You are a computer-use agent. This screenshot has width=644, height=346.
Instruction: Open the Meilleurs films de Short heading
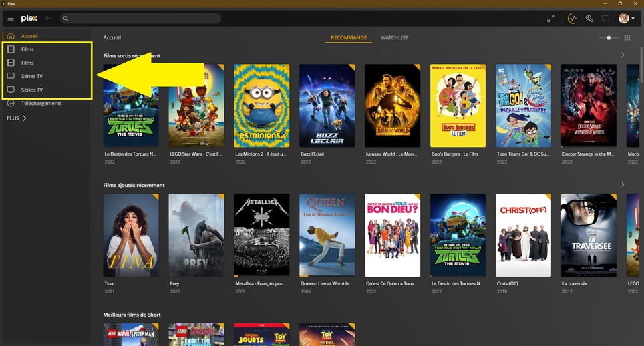click(x=132, y=315)
